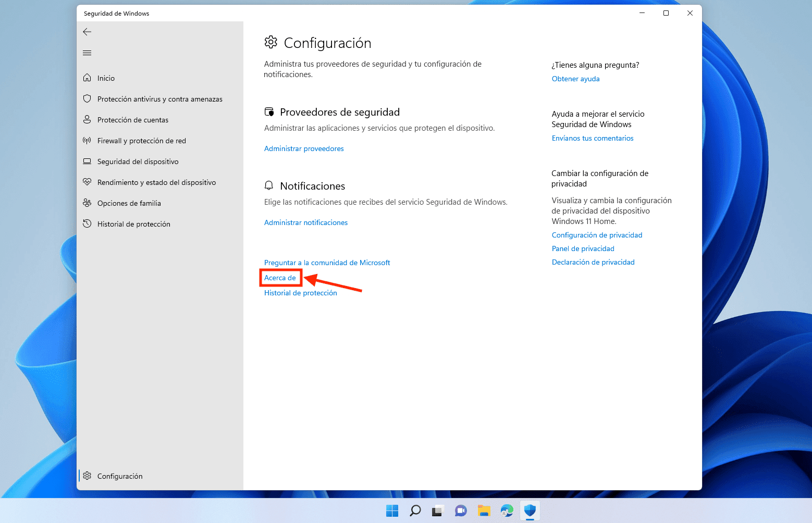Click the back arrow in Windows Security
The width and height of the screenshot is (812, 523).
pos(87,32)
